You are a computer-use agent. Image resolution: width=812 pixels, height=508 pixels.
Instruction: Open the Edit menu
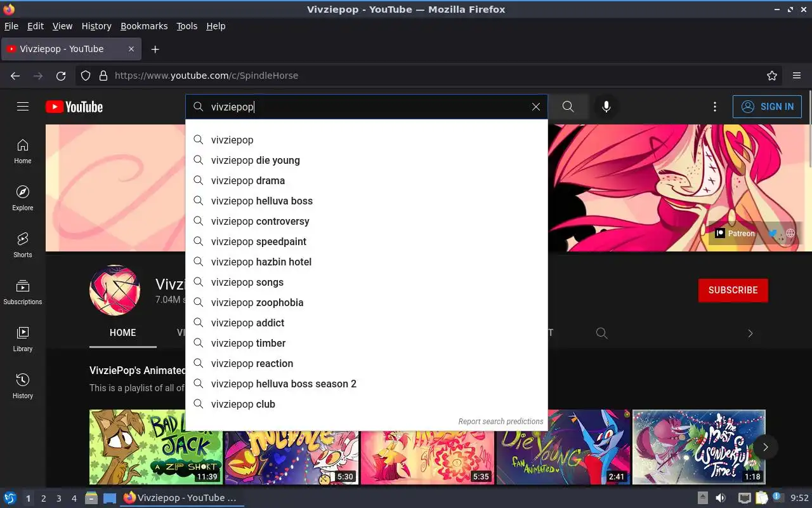tap(36, 26)
